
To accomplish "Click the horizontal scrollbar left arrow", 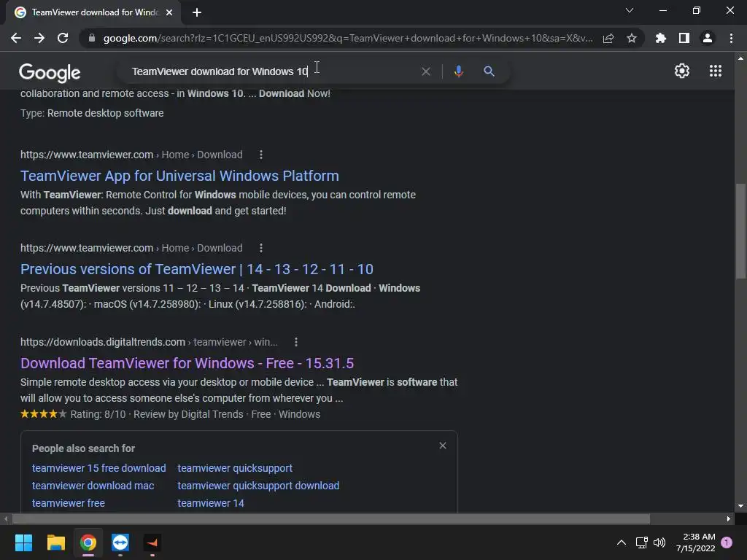I will pos(5,518).
